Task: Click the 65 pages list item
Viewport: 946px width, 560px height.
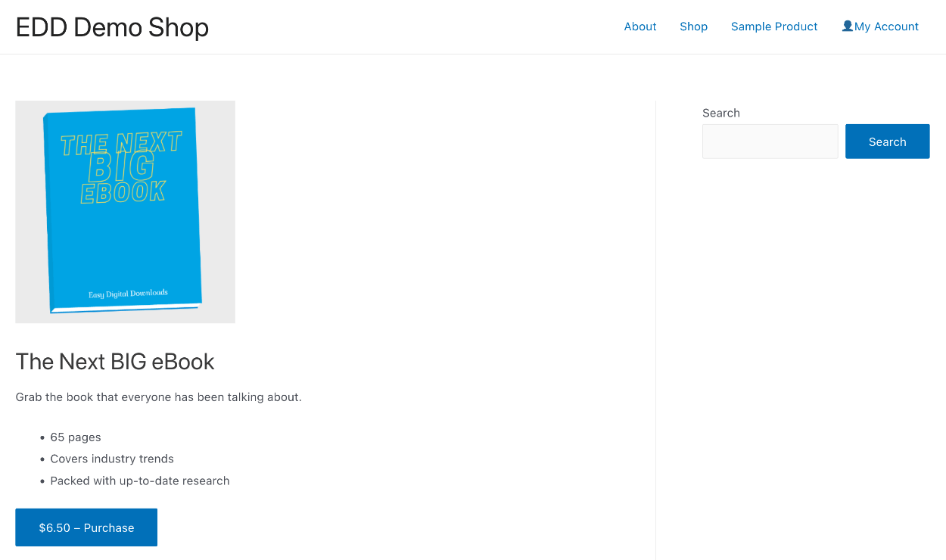Action: (x=75, y=437)
